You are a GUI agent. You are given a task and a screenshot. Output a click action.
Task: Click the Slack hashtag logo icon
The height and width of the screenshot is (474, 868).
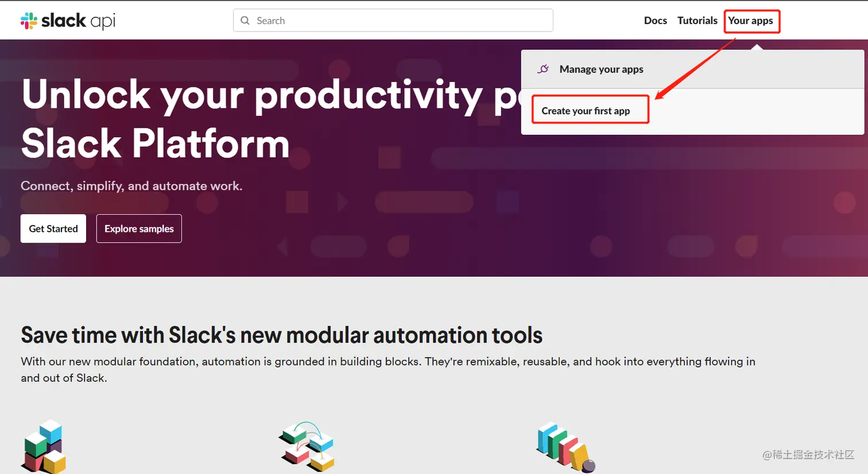pyautogui.click(x=29, y=21)
